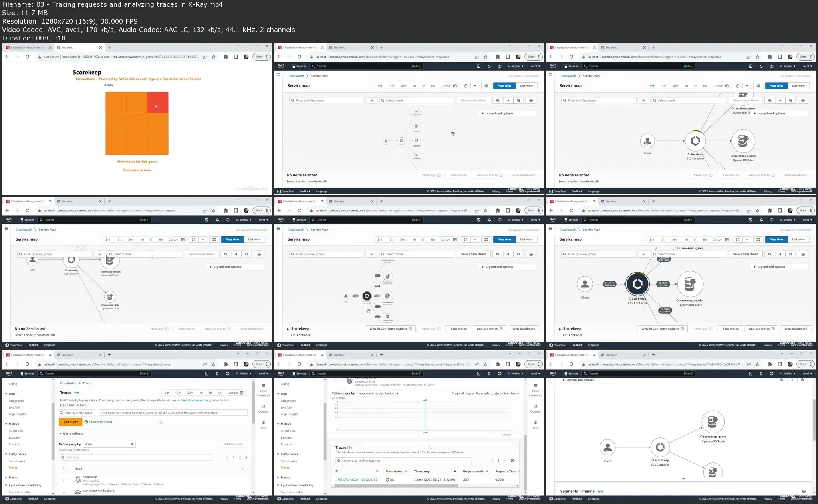
Task: Tick the Node header checkbox in Query refiners
Action: coord(65,469)
